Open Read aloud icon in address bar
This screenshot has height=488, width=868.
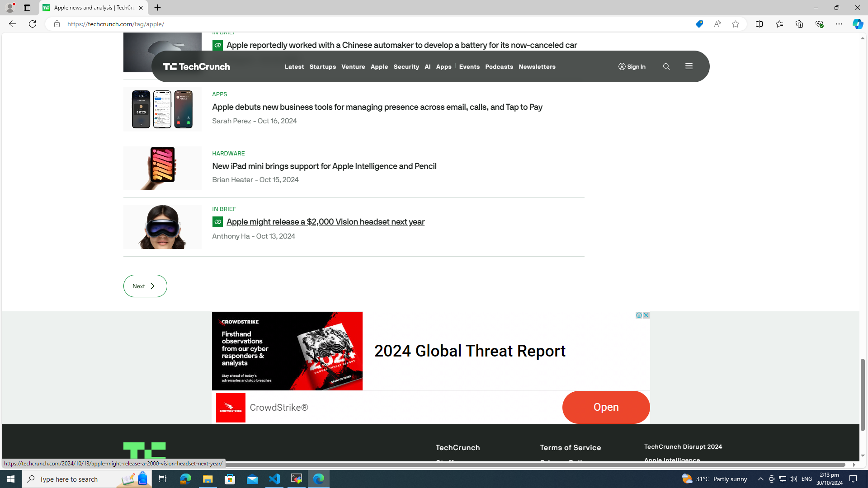tap(717, 24)
